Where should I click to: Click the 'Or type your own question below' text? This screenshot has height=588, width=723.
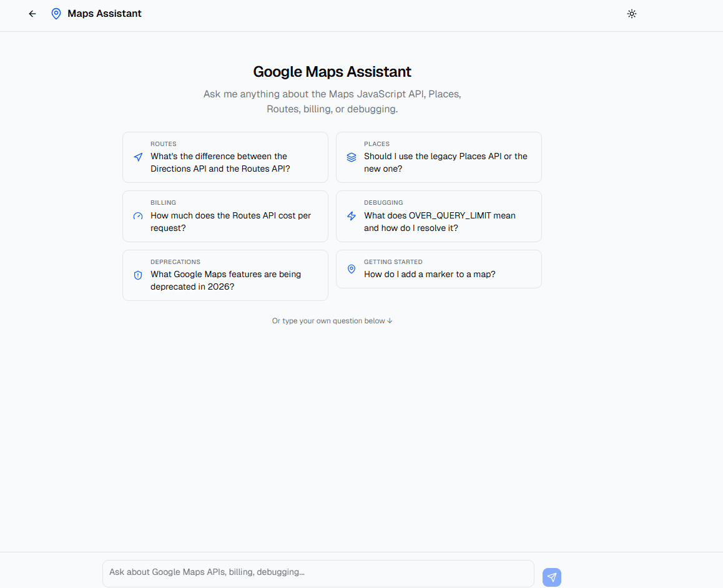332,320
